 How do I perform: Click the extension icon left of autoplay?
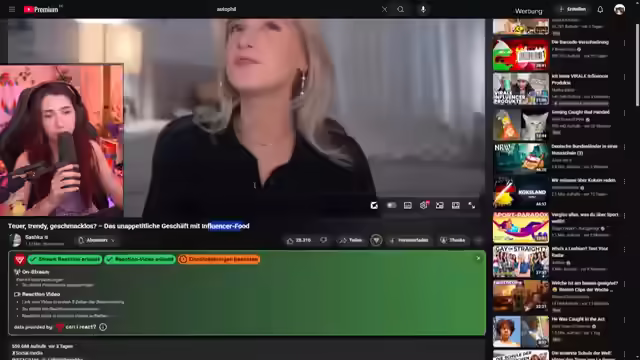pyautogui.click(x=374, y=205)
